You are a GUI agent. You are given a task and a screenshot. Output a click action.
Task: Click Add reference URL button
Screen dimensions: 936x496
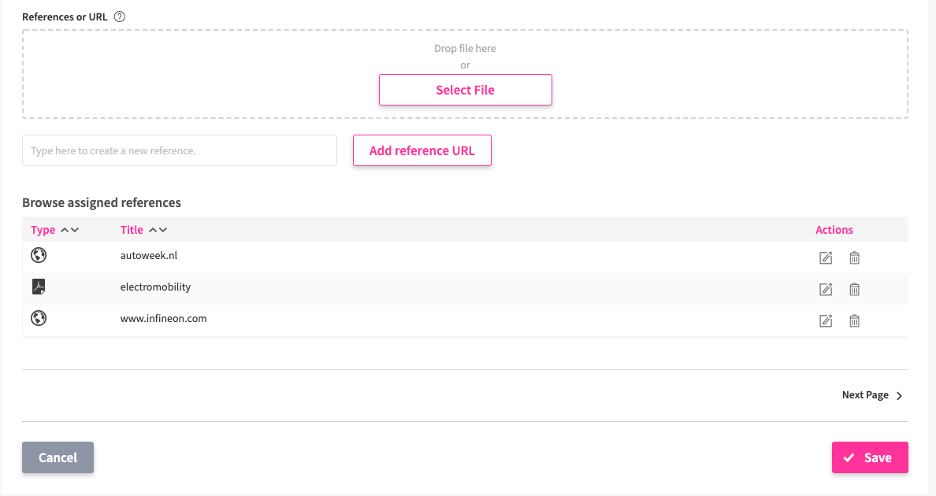(422, 151)
